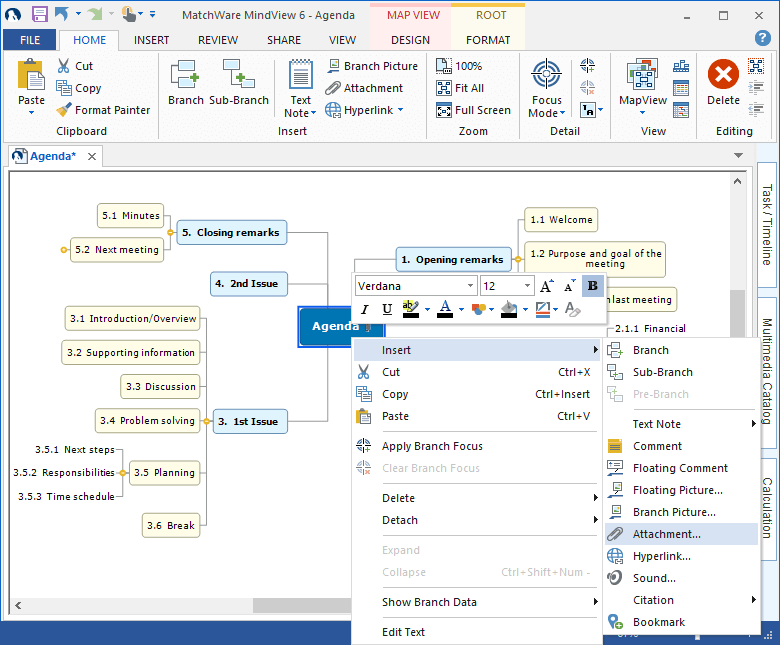Click the Branch icon in the ribbon
Screen dimensions: 780x645
[x=185, y=82]
